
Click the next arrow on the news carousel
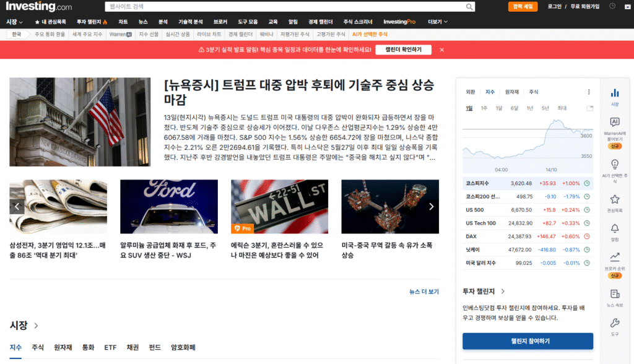tap(432, 206)
